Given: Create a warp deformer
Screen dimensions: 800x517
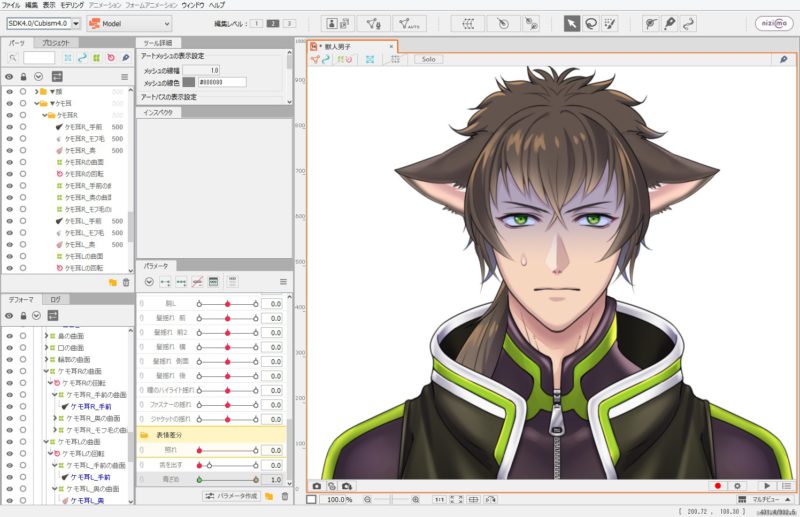Looking at the screenshot, I should pos(468,23).
